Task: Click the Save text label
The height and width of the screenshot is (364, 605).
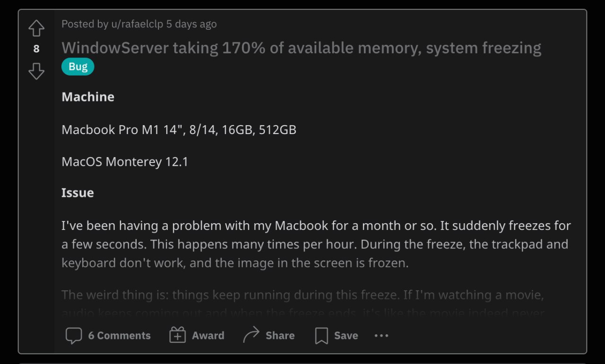Action: 346,336
